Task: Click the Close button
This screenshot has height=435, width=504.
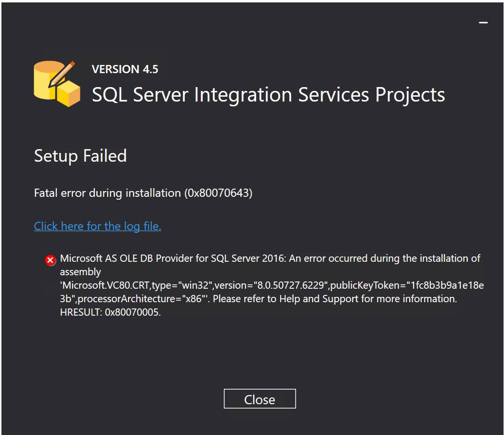Action: (x=260, y=399)
